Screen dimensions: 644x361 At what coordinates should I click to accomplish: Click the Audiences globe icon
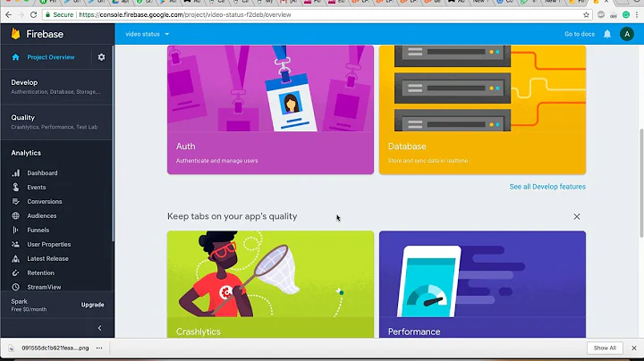point(15,215)
